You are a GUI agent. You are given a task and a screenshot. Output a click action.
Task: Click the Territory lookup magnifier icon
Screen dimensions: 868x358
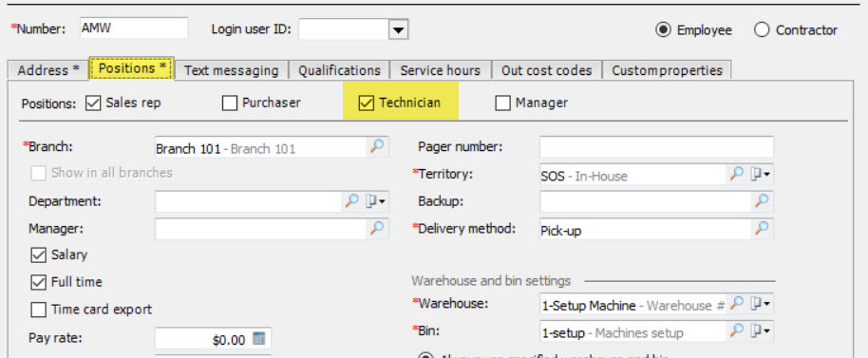click(x=736, y=175)
